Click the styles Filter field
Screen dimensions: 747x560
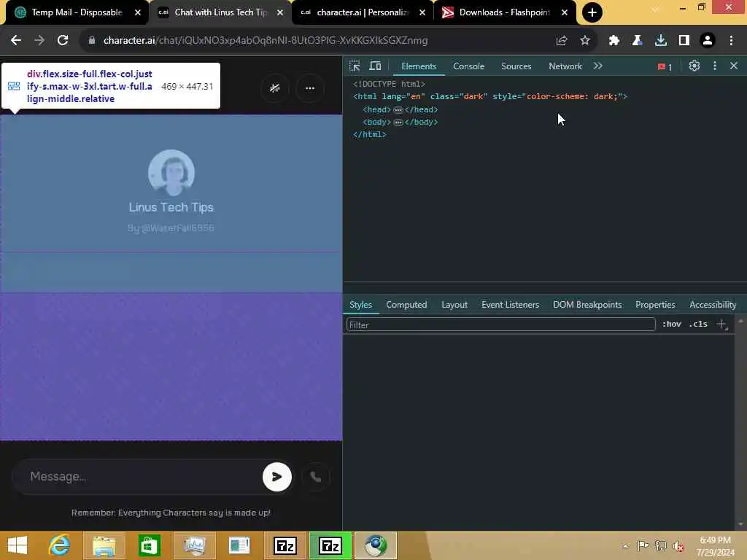[500, 324]
